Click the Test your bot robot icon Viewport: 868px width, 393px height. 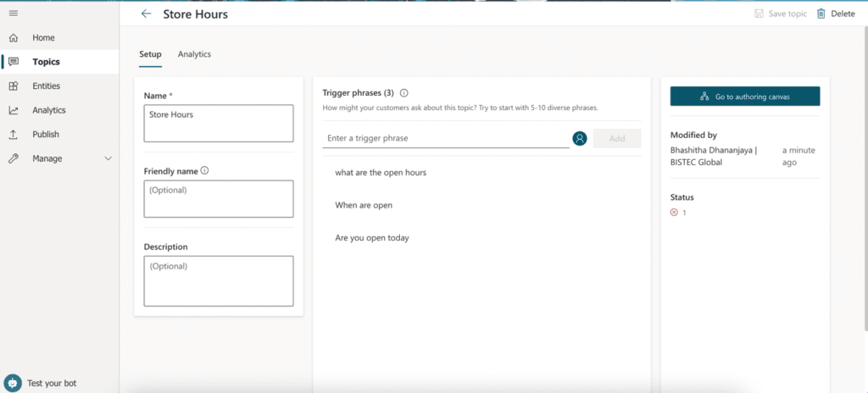(13, 383)
